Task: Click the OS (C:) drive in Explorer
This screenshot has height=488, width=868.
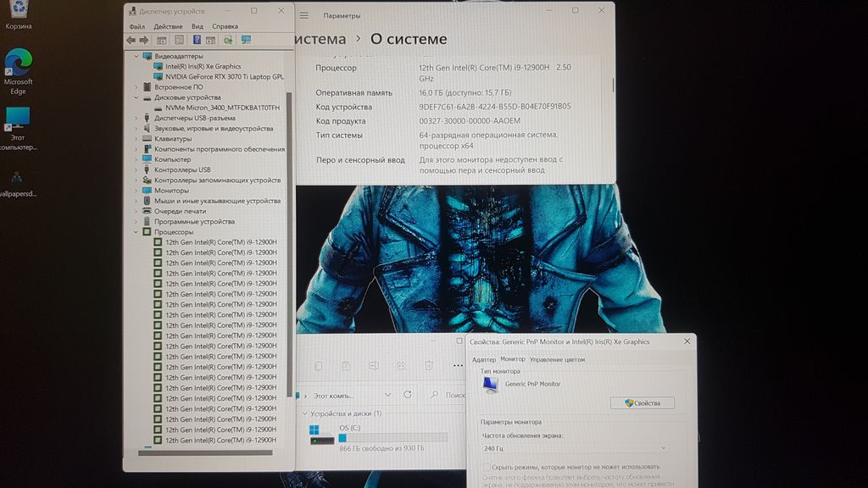Action: point(348,428)
